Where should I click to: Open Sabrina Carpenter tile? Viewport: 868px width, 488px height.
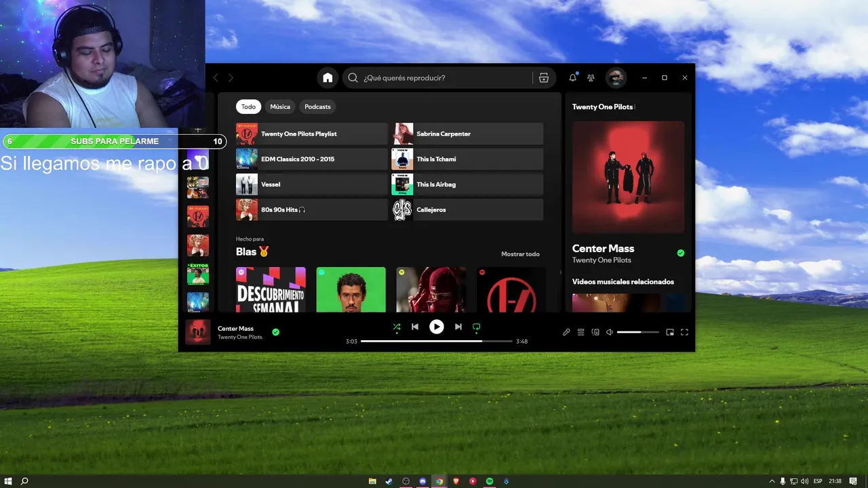[x=467, y=134]
